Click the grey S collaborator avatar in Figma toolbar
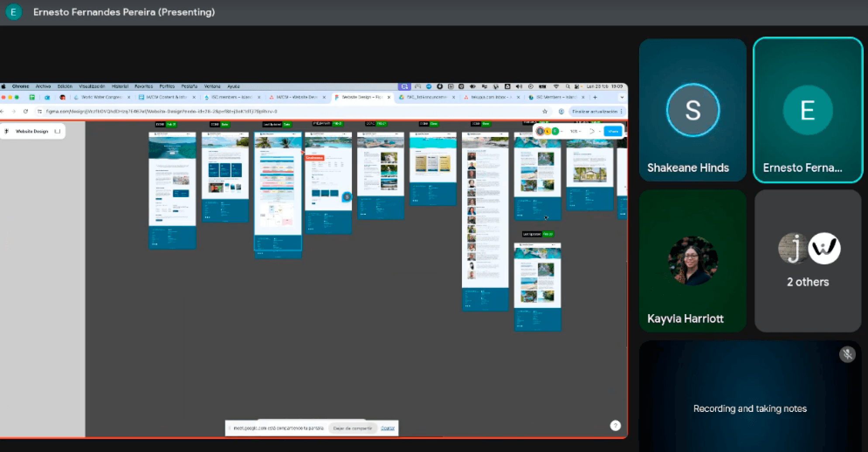Screen dimensions: 868x452 (x=540, y=131)
